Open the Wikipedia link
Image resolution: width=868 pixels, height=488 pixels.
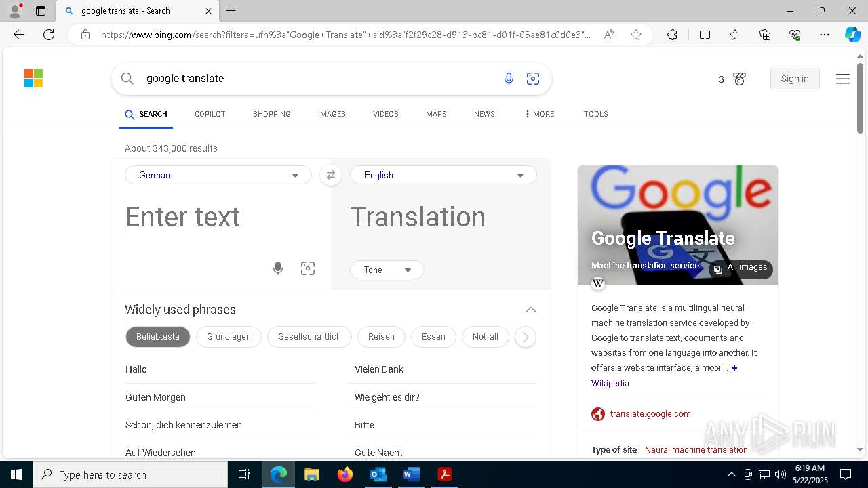click(x=610, y=384)
